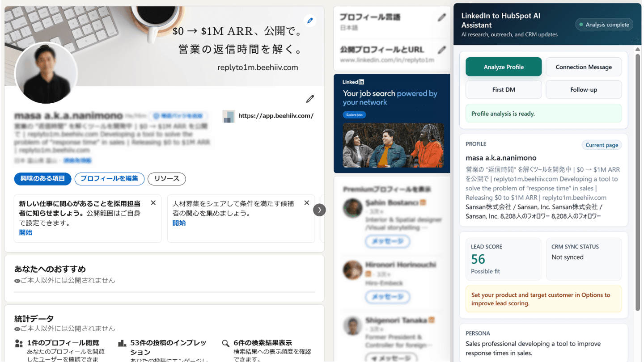The height and width of the screenshot is (362, 644).
Task: Edit the プロフィール言語 setting with its pencil
Action: [442, 17]
